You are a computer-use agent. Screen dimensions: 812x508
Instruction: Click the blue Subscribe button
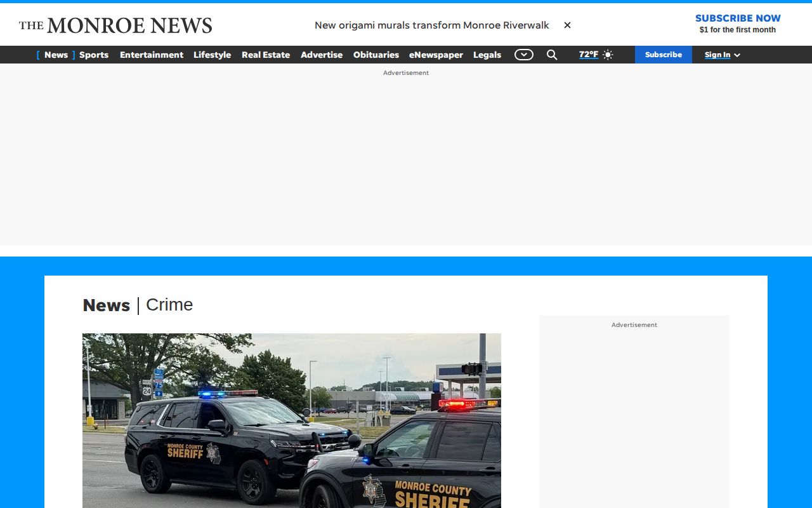click(664, 55)
